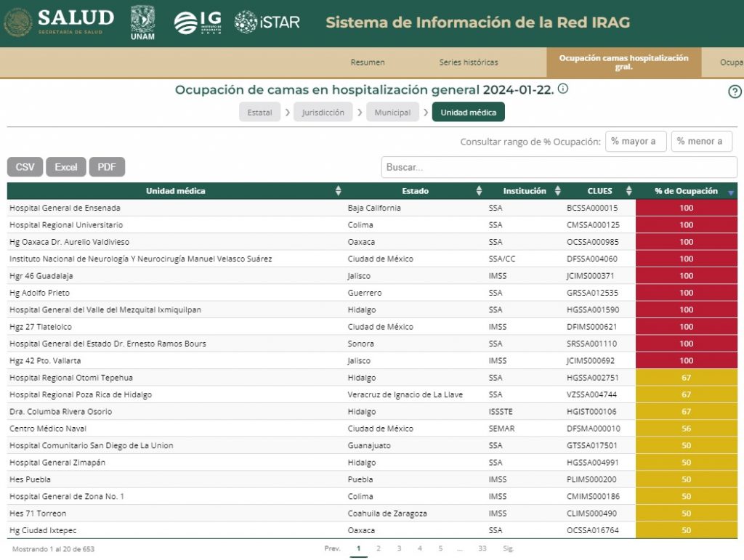Open the info icon beside the title date
The width and height of the screenshot is (744, 560).
click(x=563, y=89)
